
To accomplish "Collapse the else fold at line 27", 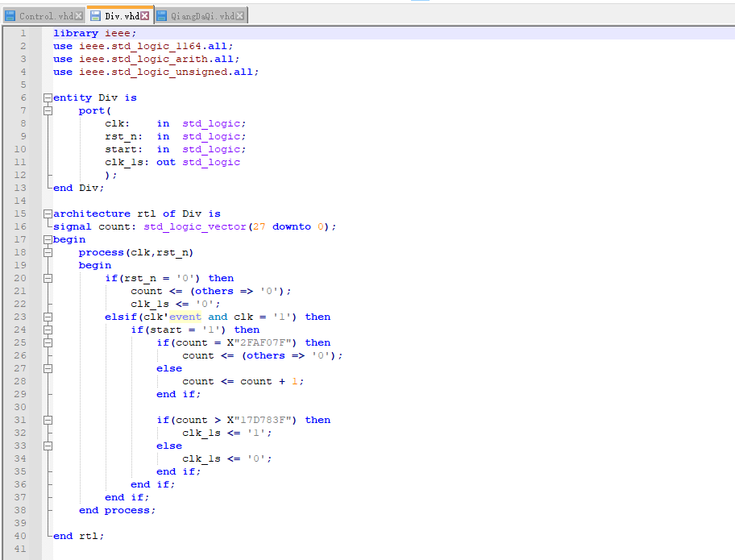I will pyautogui.click(x=48, y=368).
